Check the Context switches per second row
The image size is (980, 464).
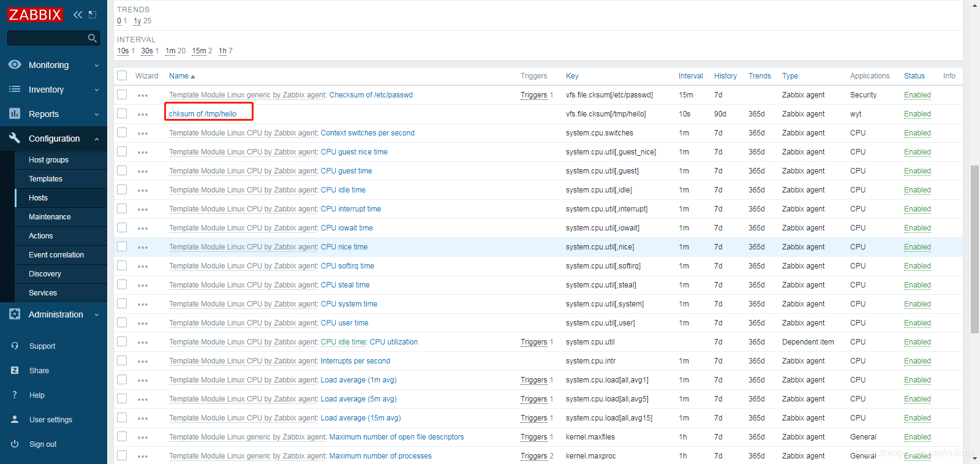pos(122,132)
